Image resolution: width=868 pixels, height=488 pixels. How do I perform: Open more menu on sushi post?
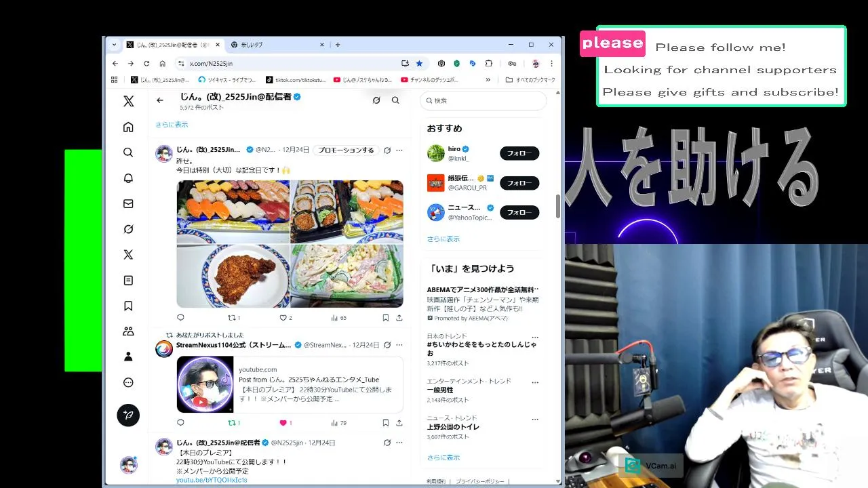point(399,150)
